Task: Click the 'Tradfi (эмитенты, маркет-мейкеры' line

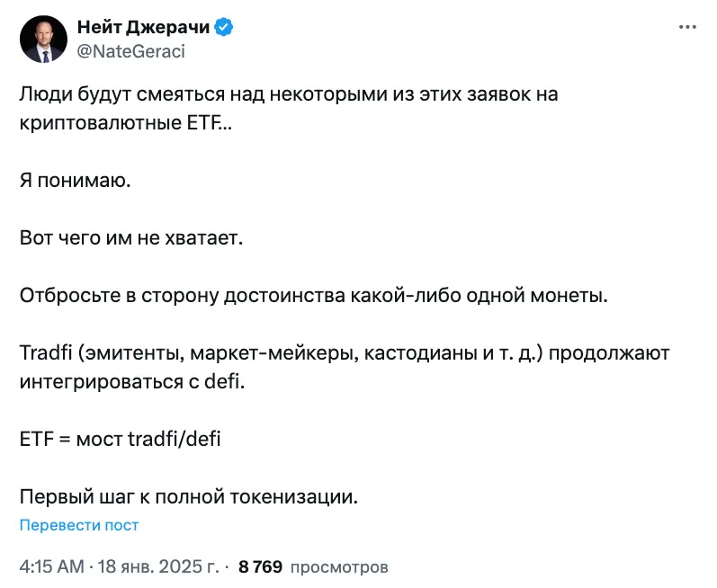Action: (345, 353)
